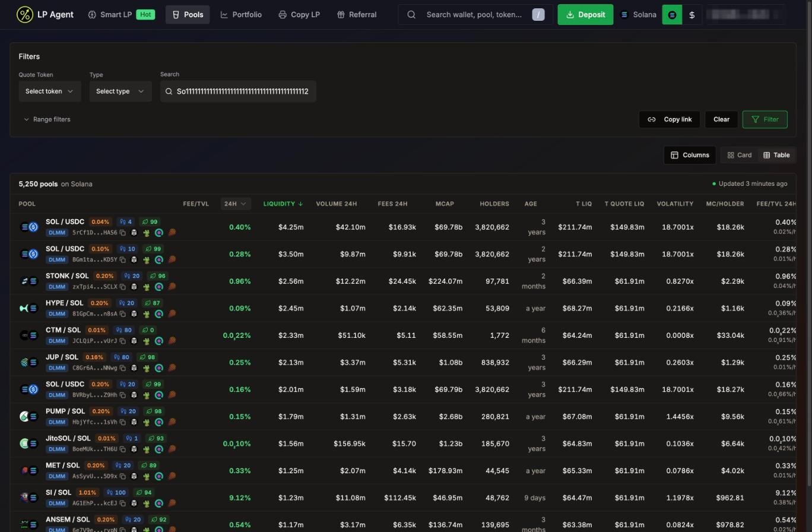Viewport: 812px width, 532px height.
Task: Open the Smart LP tab
Action: pos(122,15)
